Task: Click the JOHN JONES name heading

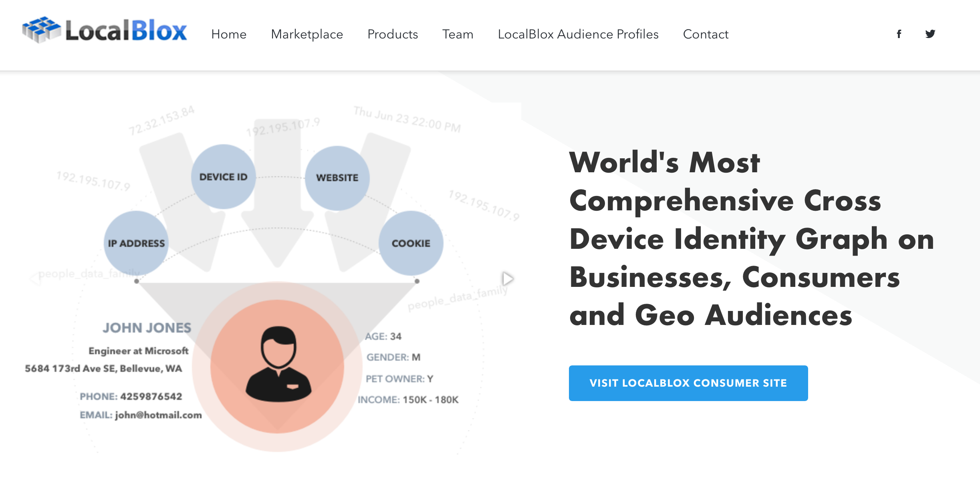Action: click(x=147, y=328)
